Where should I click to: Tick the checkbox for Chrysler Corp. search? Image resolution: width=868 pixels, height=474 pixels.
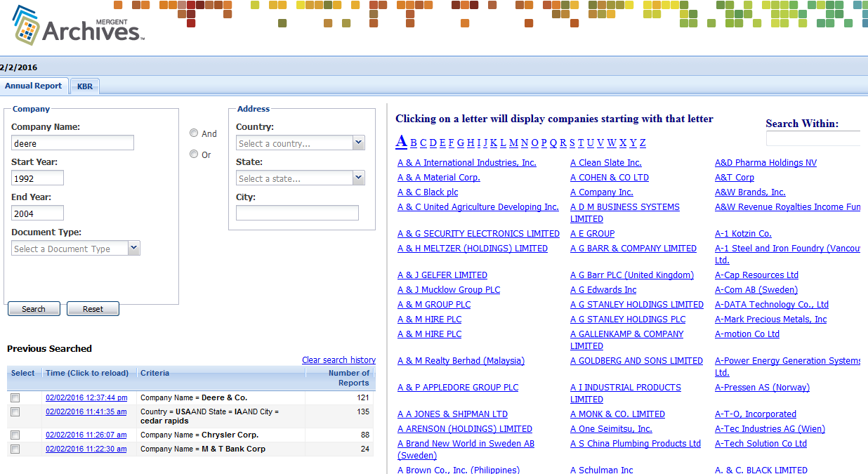tap(15, 435)
